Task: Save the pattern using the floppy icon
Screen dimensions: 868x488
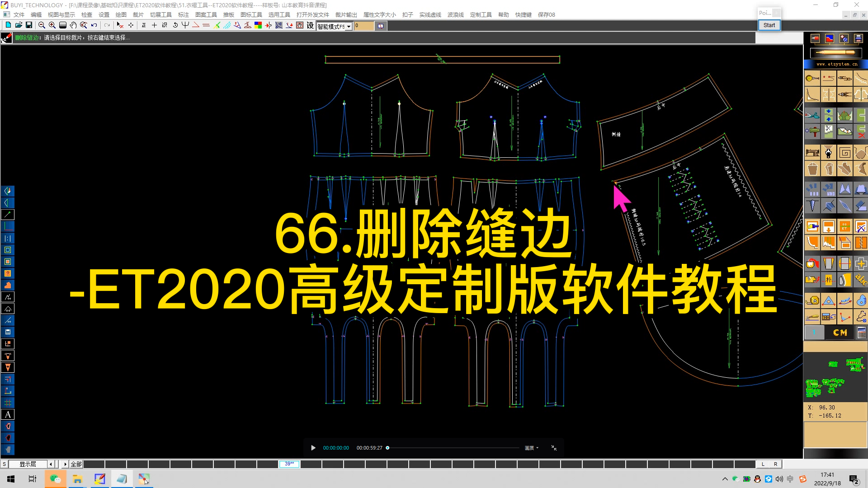Action: [29, 25]
